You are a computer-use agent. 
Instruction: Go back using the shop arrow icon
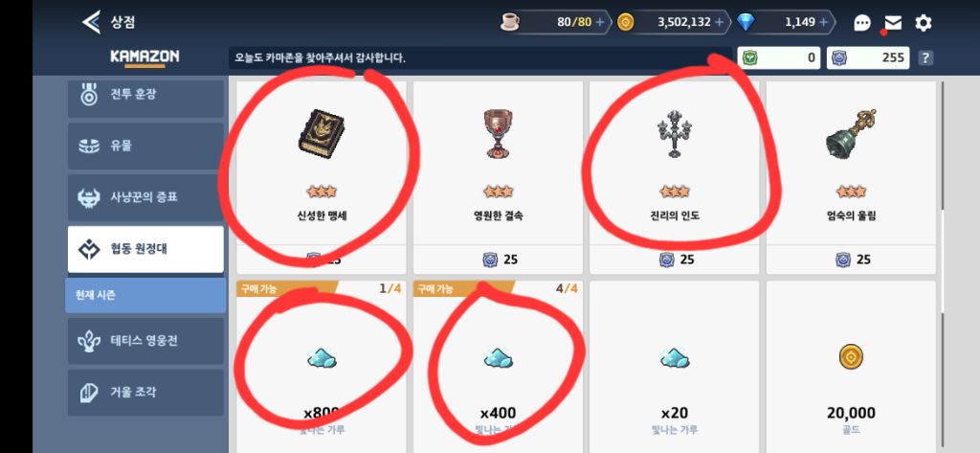[x=91, y=23]
